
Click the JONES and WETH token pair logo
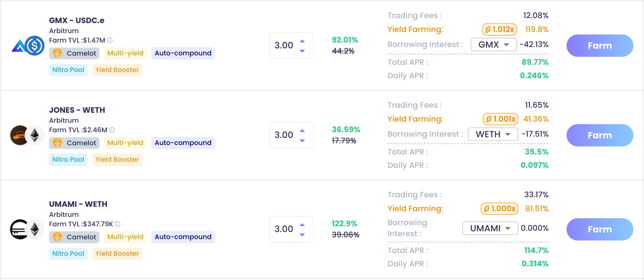[27, 135]
